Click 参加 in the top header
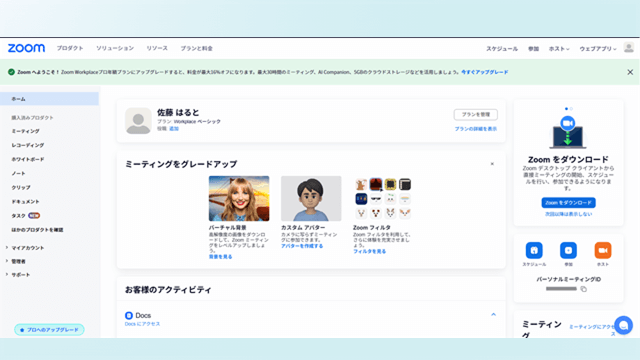Image resolution: width=640 pixels, height=360 pixels. pos(533,49)
